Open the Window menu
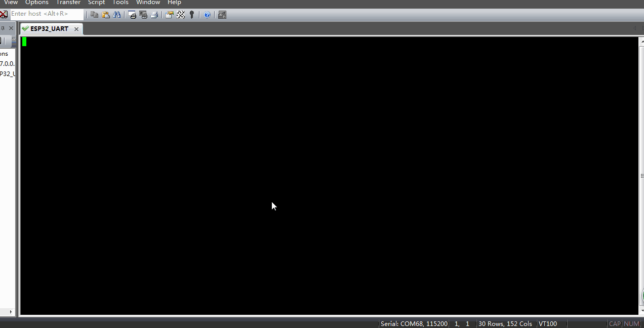The width and height of the screenshot is (644, 328). coord(148,3)
